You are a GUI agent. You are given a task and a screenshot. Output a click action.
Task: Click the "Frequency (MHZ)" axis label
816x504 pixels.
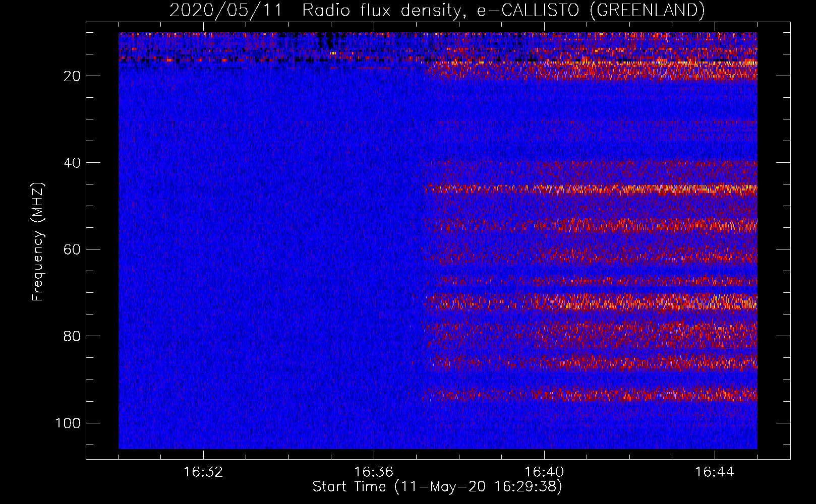38,241
